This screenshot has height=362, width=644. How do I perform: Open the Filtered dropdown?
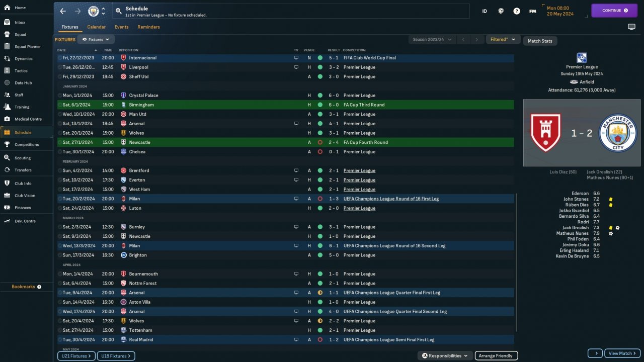click(503, 39)
